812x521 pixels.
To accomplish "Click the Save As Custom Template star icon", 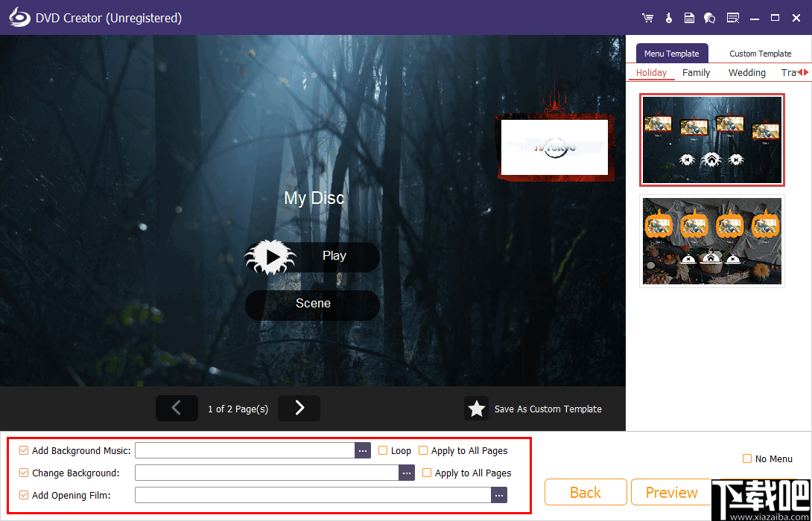I will pyautogui.click(x=477, y=409).
